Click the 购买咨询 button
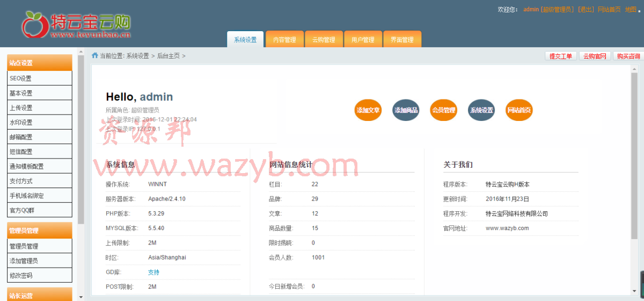The width and height of the screenshot is (644, 301). click(628, 56)
